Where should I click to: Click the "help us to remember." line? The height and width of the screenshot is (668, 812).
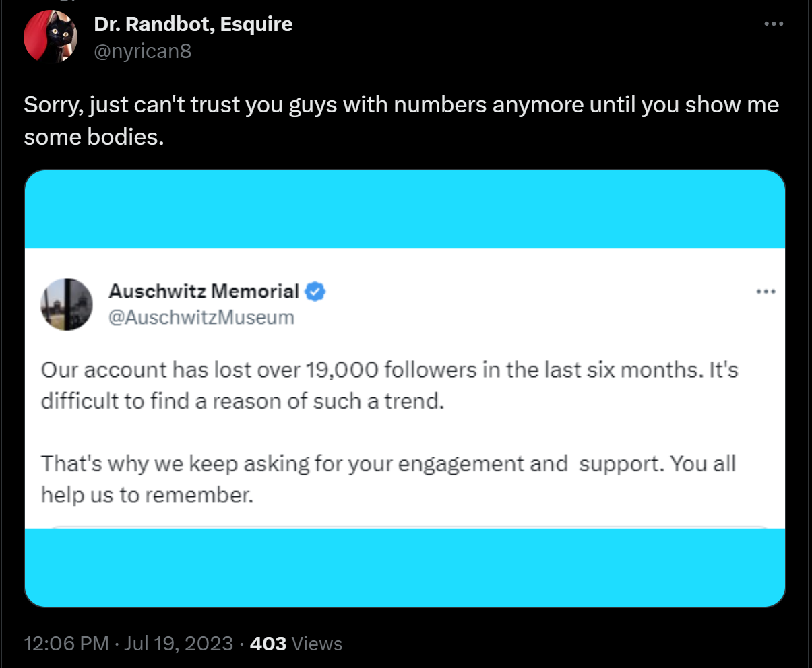pos(147,495)
